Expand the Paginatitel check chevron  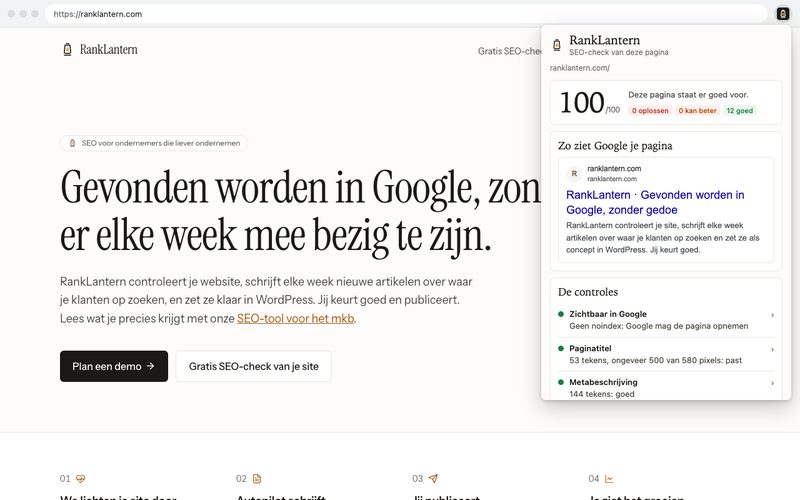pyautogui.click(x=772, y=349)
